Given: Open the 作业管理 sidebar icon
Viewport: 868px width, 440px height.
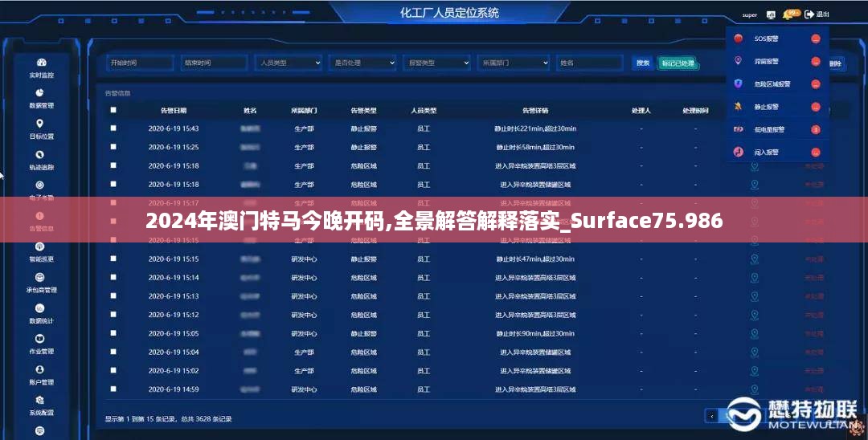Looking at the screenshot, I should coord(40,339).
